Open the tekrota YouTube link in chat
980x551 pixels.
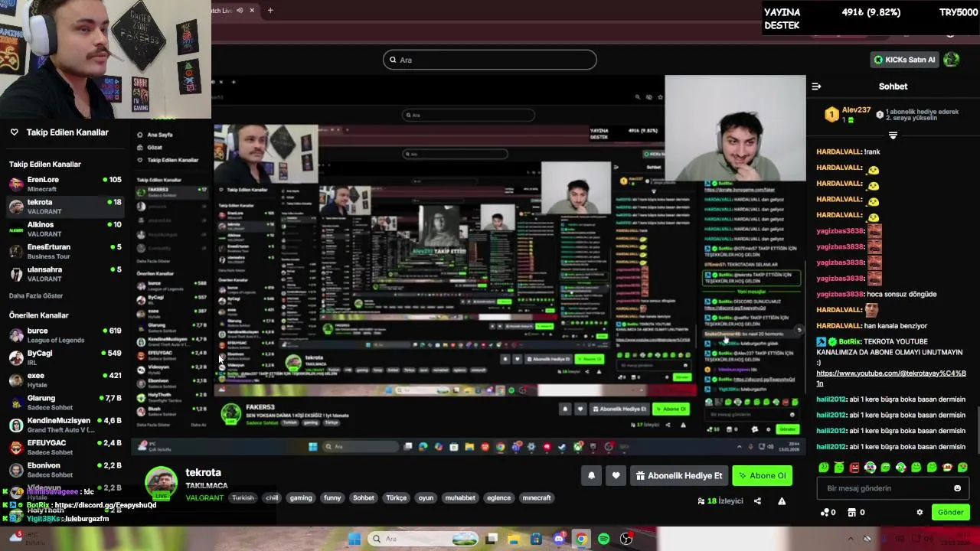pos(891,378)
